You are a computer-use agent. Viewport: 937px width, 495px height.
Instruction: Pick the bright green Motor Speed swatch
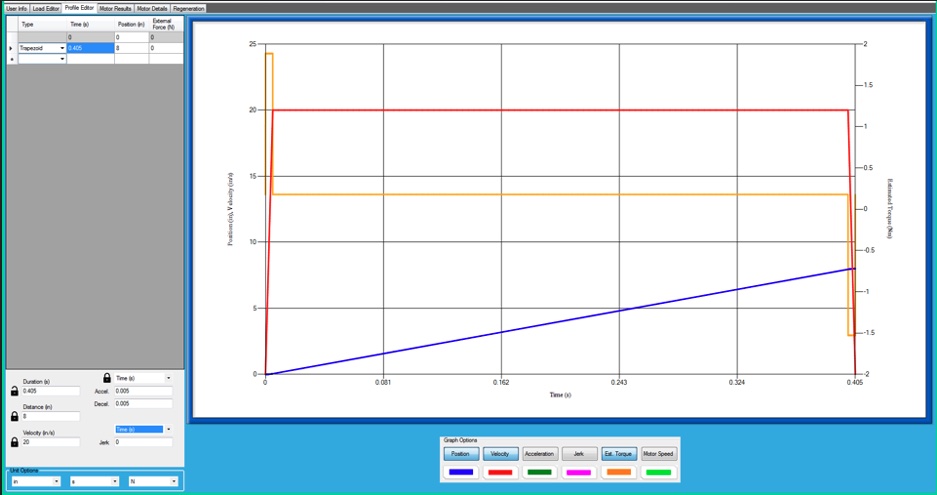tap(659, 472)
